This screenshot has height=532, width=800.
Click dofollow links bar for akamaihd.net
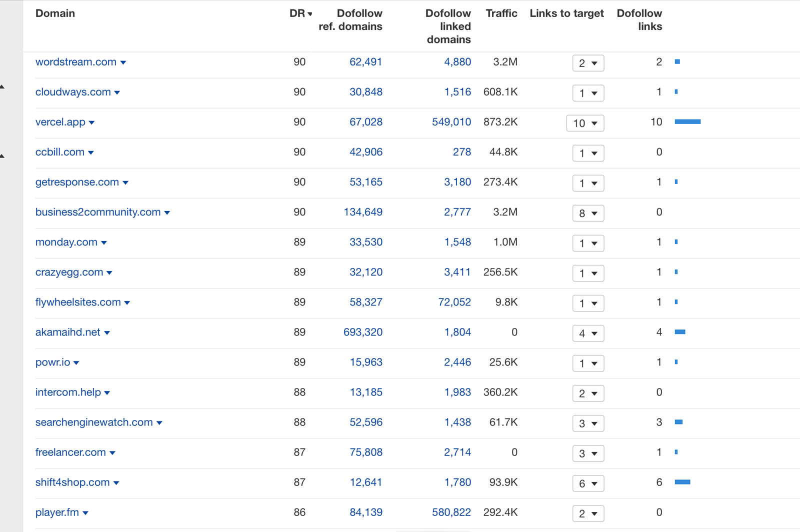pos(680,332)
